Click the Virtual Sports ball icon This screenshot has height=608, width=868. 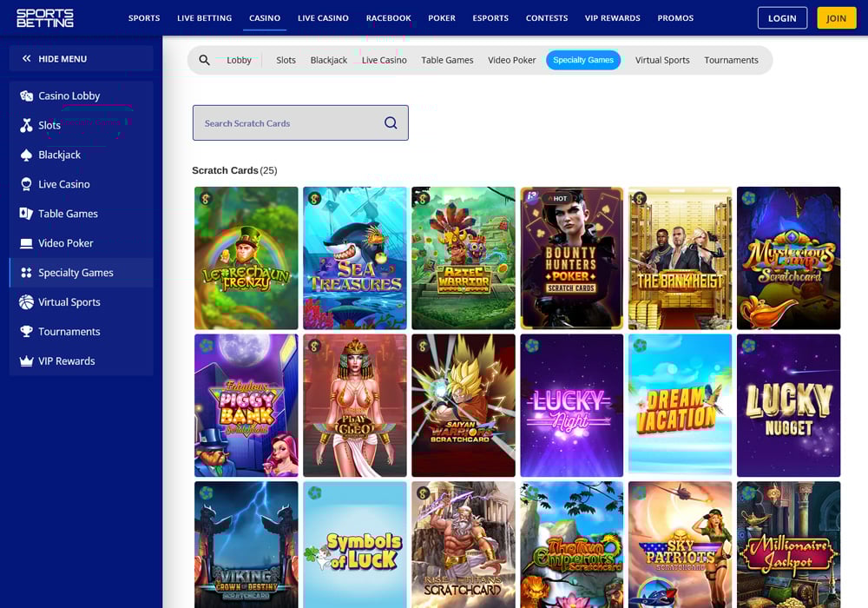26,302
